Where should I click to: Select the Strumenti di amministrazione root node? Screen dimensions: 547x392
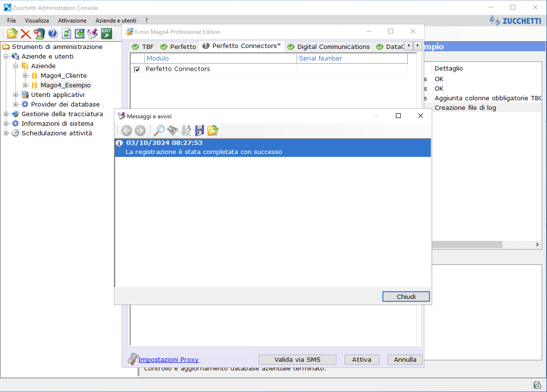point(57,47)
